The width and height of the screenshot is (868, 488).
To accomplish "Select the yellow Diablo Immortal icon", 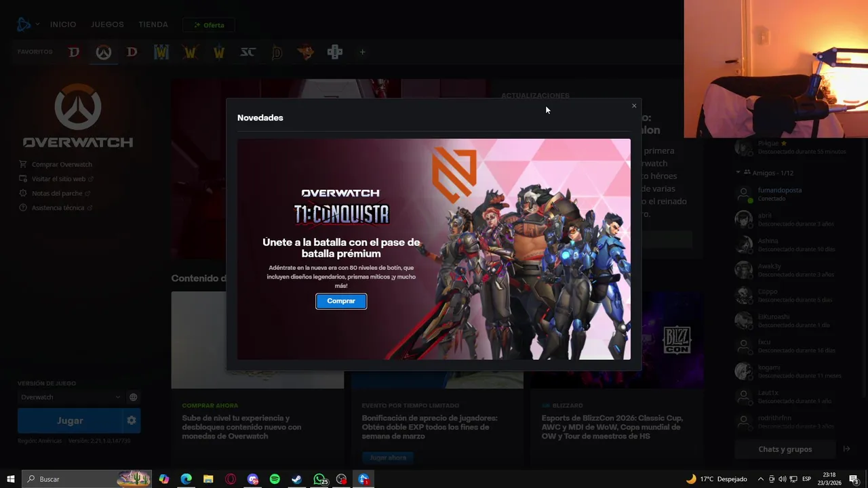I will coord(277,52).
